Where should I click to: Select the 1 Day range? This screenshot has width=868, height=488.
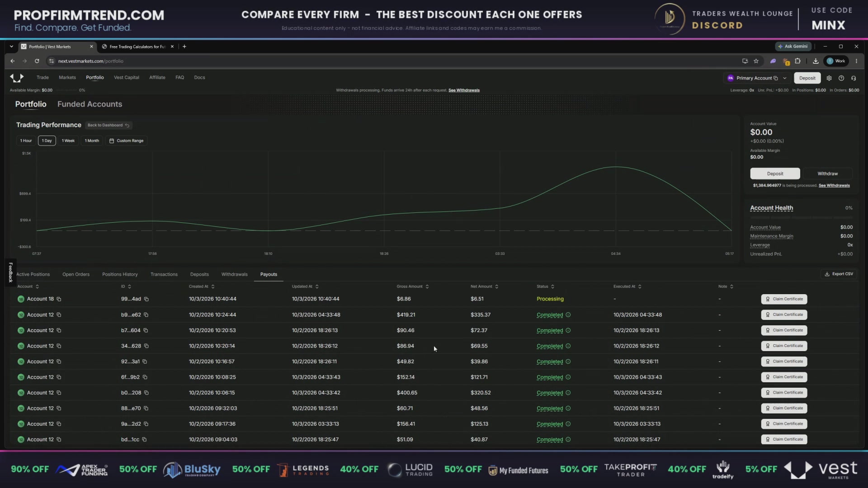(x=47, y=141)
